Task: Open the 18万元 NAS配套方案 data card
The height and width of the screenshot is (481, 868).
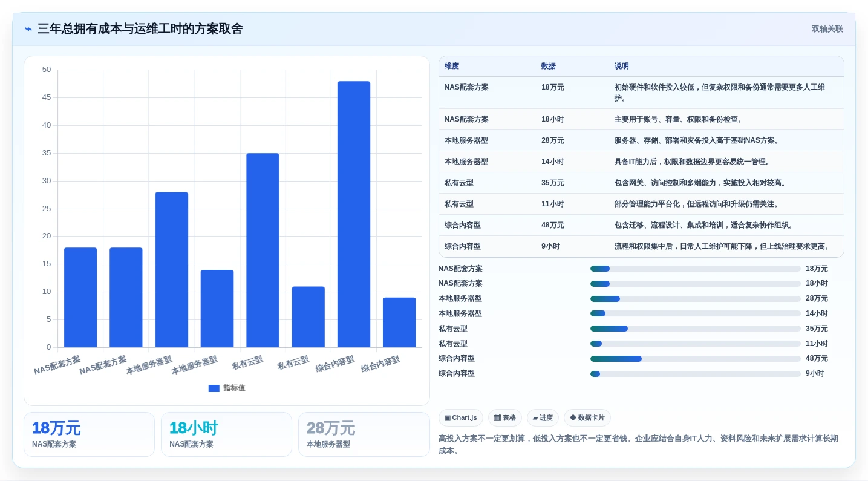Action: point(89,434)
